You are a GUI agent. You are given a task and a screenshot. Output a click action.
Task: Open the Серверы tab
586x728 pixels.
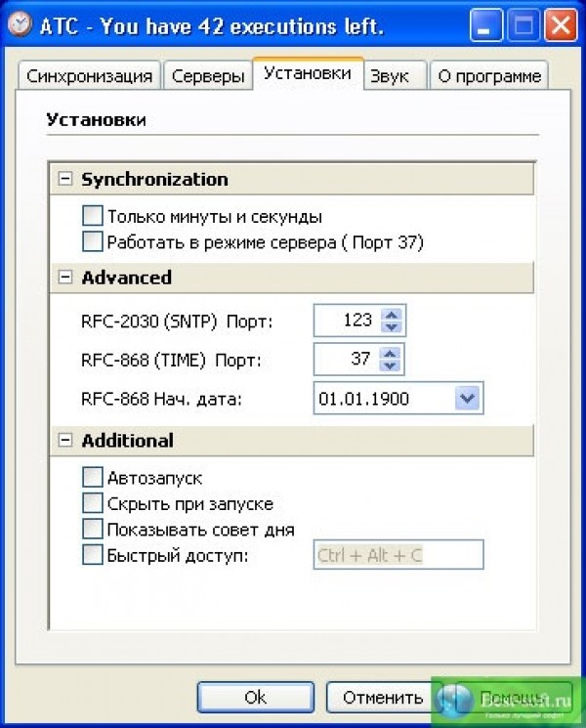pyautogui.click(x=208, y=75)
